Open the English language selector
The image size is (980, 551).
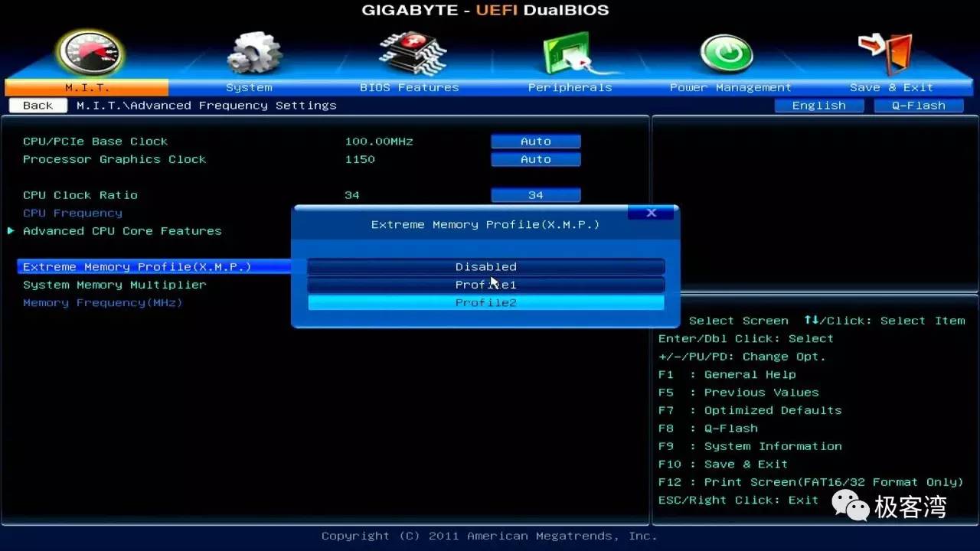point(819,106)
